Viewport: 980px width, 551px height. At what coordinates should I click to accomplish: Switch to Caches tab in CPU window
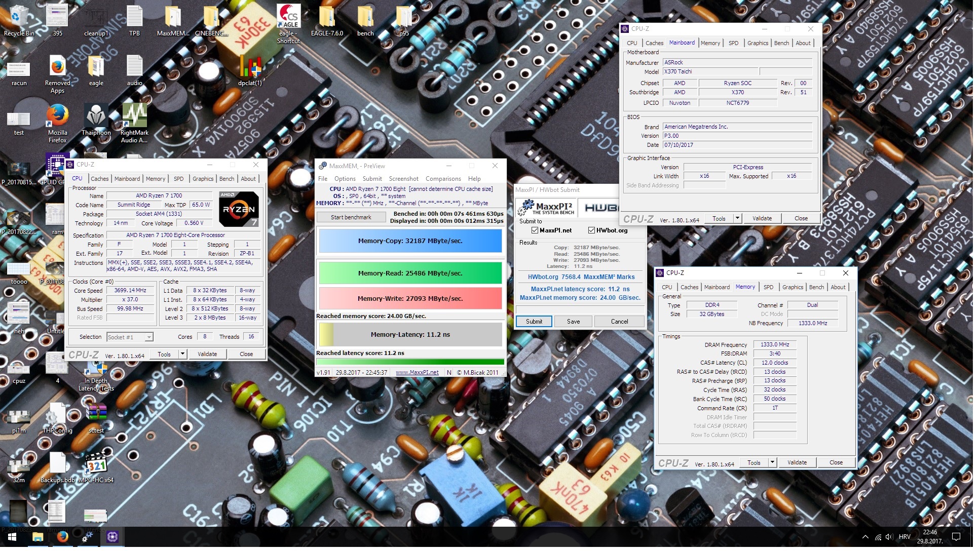pyautogui.click(x=99, y=179)
